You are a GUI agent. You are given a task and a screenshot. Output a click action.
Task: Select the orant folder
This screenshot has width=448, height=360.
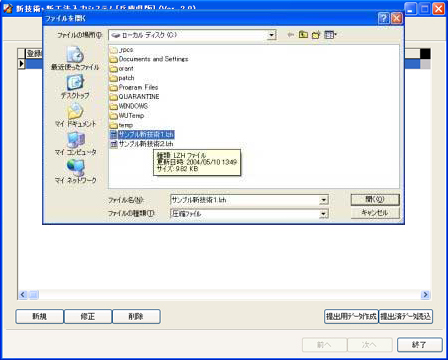(122, 68)
